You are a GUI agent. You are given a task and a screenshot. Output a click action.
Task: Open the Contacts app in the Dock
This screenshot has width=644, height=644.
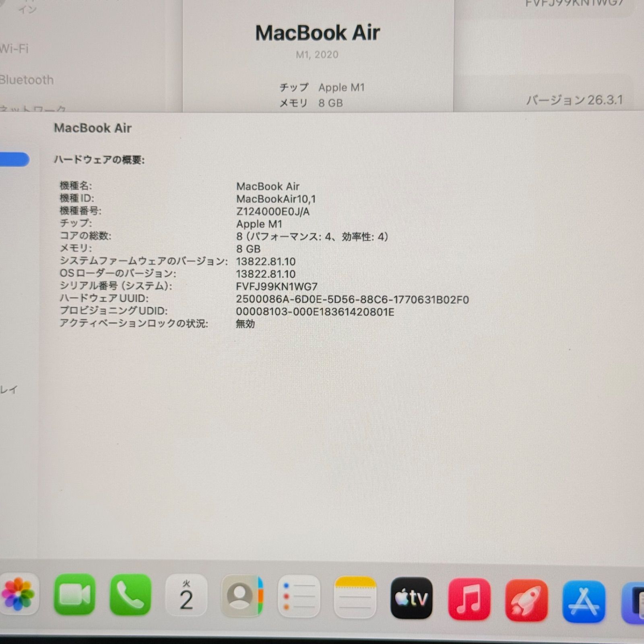tap(242, 595)
